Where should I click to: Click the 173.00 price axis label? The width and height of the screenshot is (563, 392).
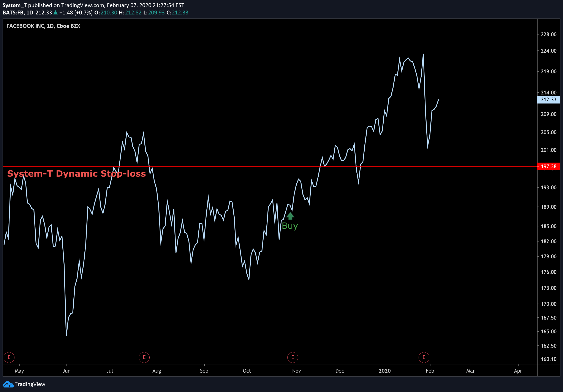click(x=549, y=288)
